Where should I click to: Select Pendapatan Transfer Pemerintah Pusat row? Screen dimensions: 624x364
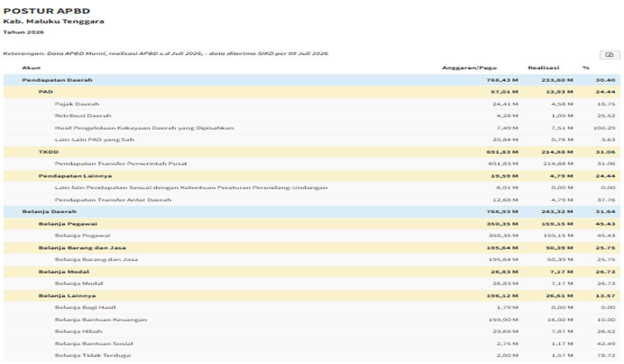(312, 164)
